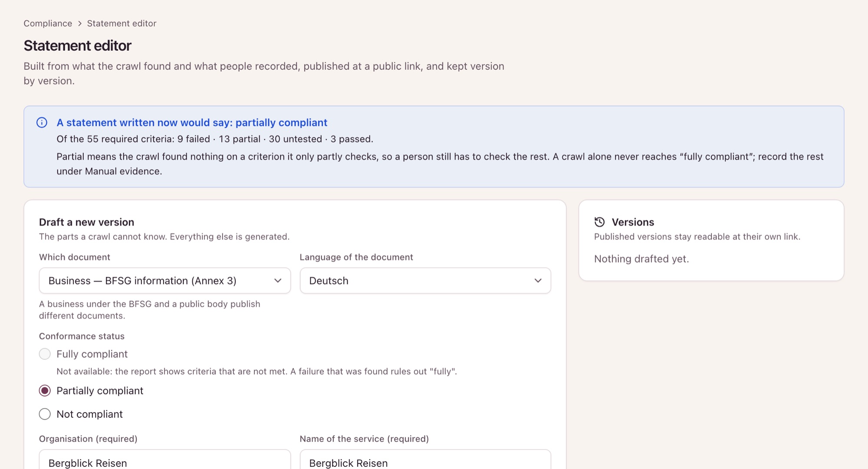868x469 pixels.
Task: Click the 'Statement editor' page title
Action: [77, 46]
